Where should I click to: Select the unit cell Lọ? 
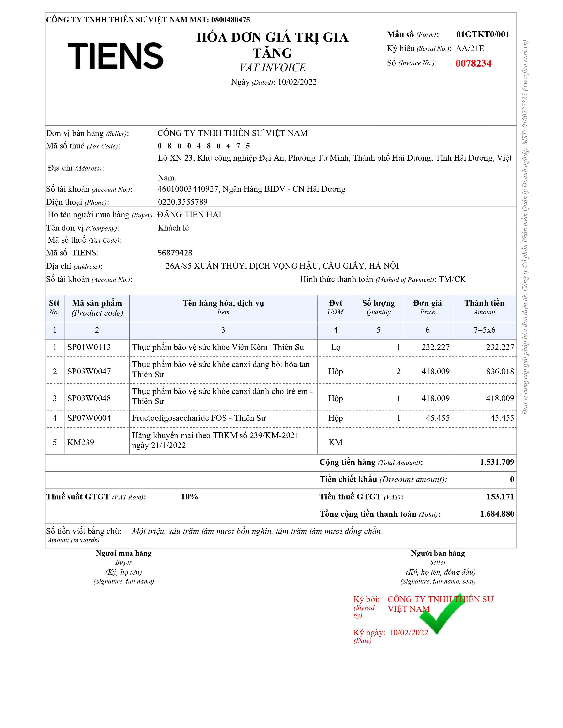click(336, 347)
